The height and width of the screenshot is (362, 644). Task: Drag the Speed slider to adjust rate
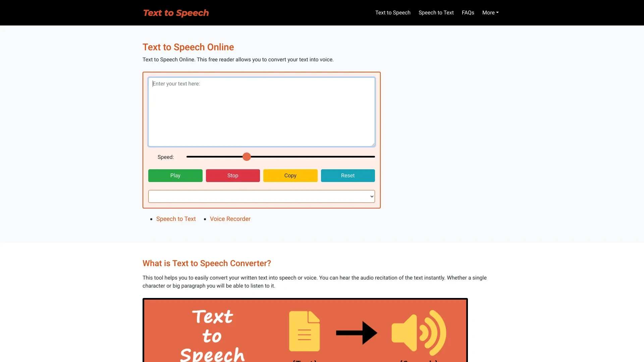coord(247,157)
